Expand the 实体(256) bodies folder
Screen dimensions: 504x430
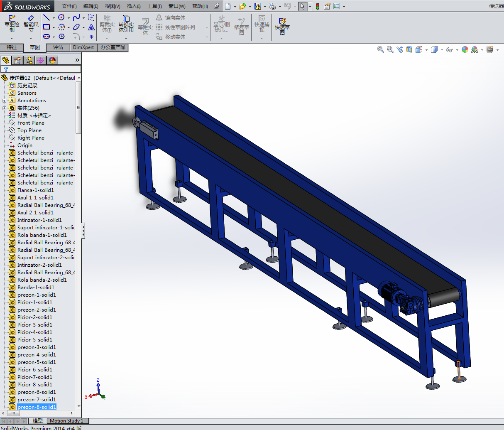point(5,108)
